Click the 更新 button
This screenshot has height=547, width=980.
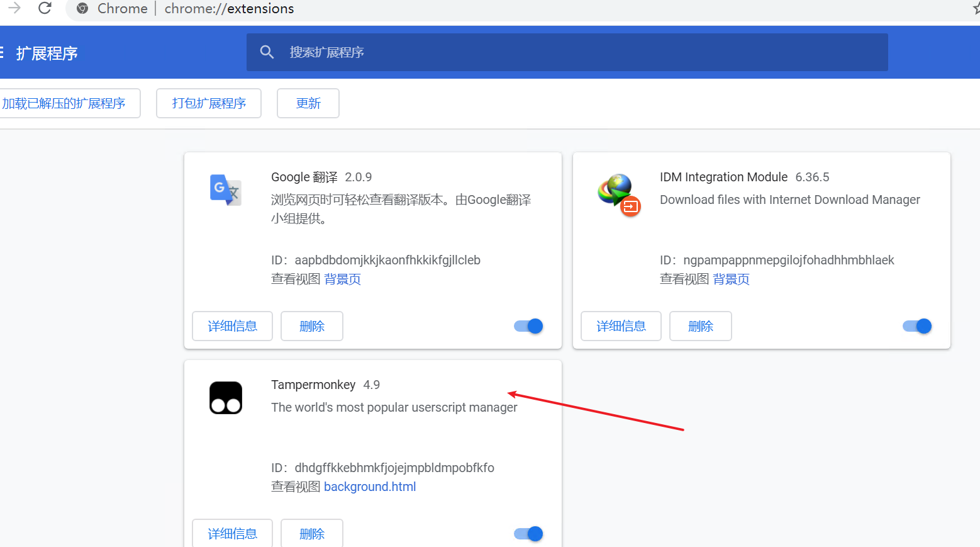(x=308, y=103)
